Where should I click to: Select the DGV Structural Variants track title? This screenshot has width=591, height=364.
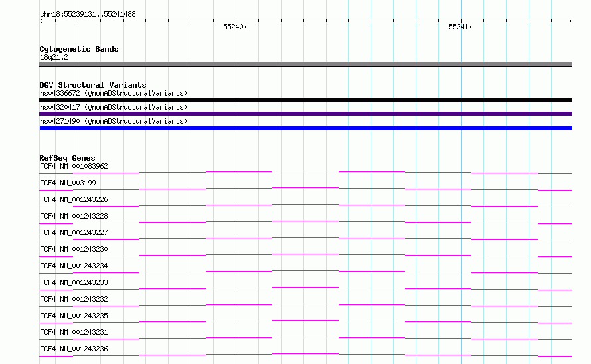point(93,85)
